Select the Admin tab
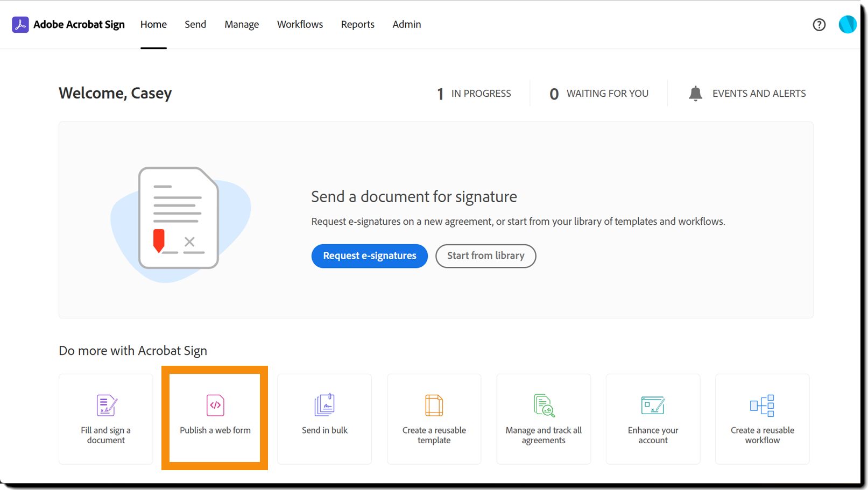 pyautogui.click(x=407, y=25)
